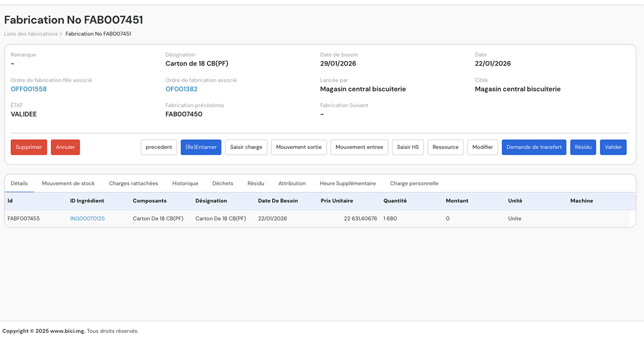Click Mouvement entree button

359,147
